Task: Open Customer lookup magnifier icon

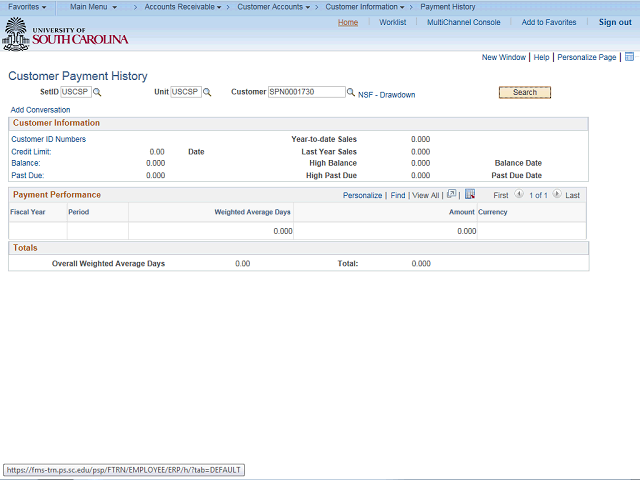Action: (x=351, y=92)
